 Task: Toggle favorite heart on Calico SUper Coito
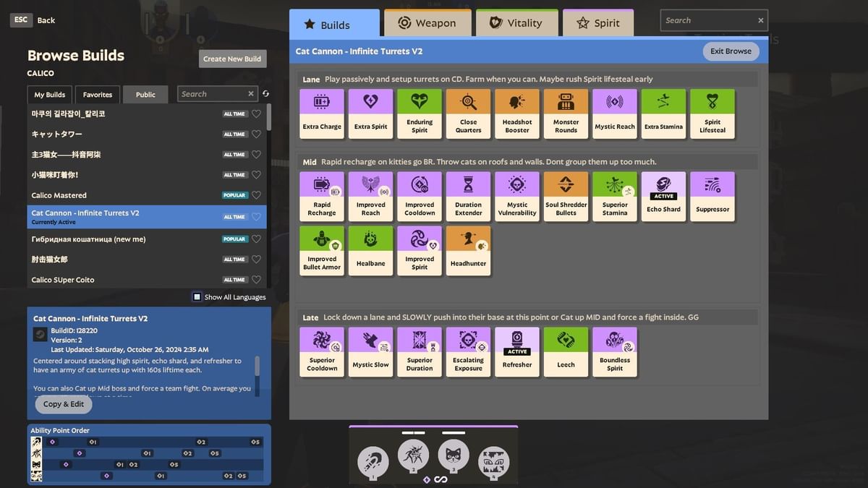coord(256,280)
